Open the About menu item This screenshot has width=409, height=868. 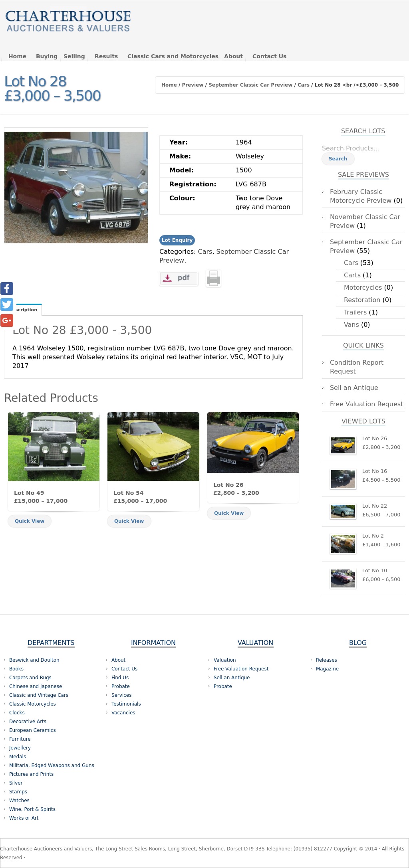click(x=233, y=56)
